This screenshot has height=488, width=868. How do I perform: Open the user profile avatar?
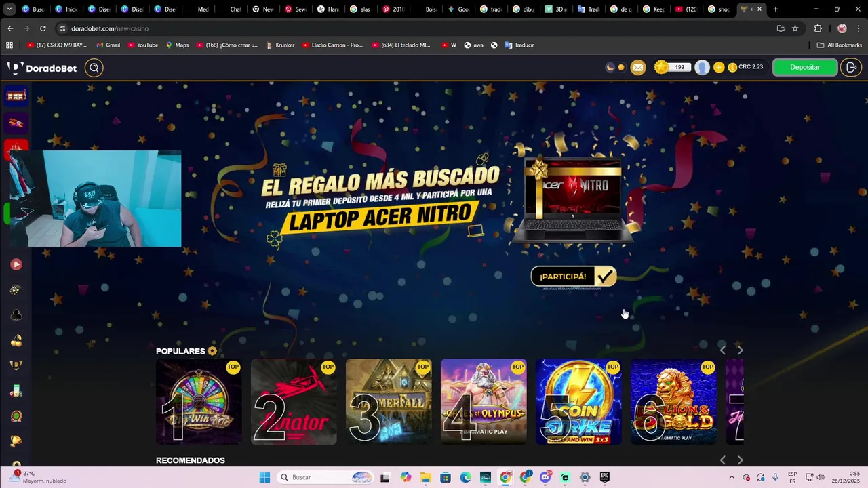tap(703, 67)
